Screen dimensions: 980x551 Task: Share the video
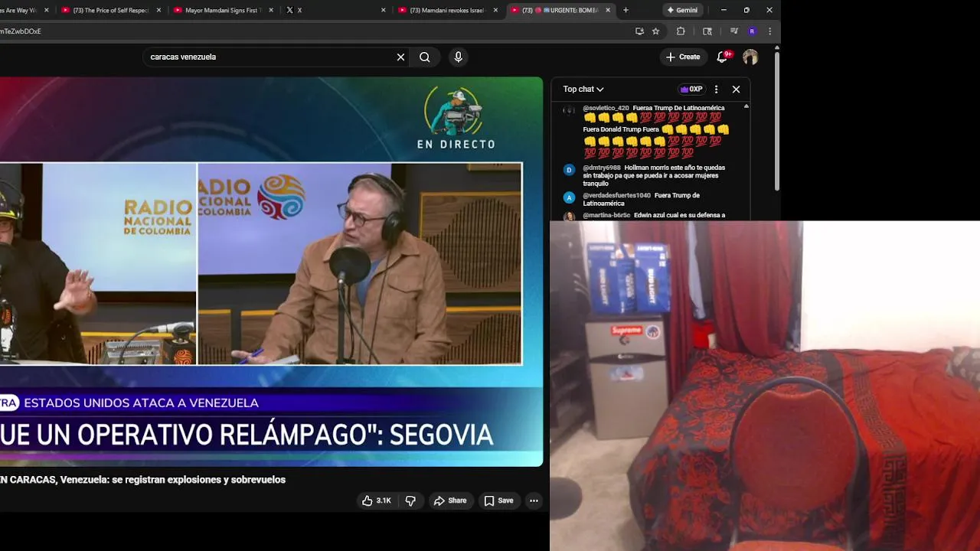click(x=450, y=500)
